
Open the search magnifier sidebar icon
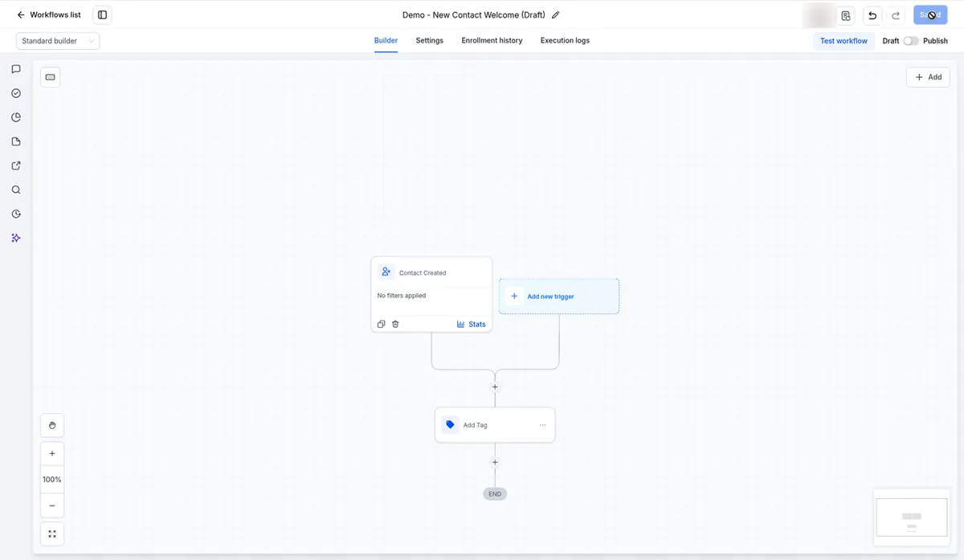[16, 190]
